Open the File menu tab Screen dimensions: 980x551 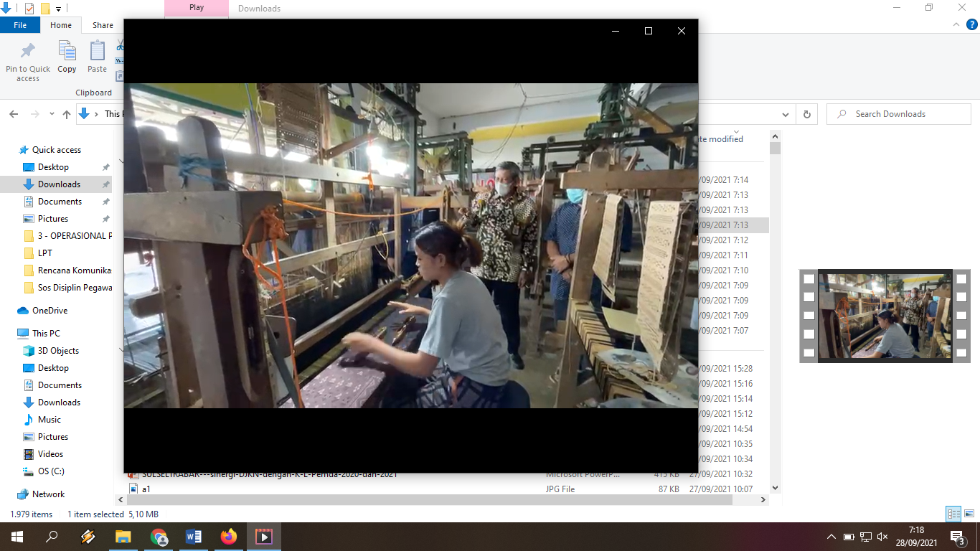tap(20, 25)
